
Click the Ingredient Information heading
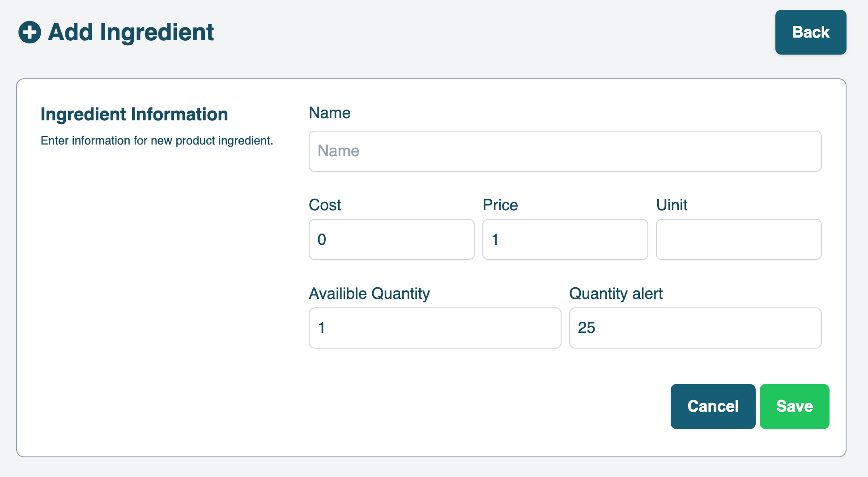tap(134, 115)
